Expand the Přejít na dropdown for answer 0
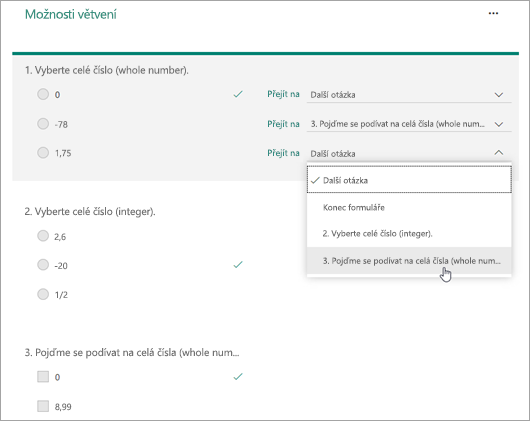530x421 pixels. 409,95
